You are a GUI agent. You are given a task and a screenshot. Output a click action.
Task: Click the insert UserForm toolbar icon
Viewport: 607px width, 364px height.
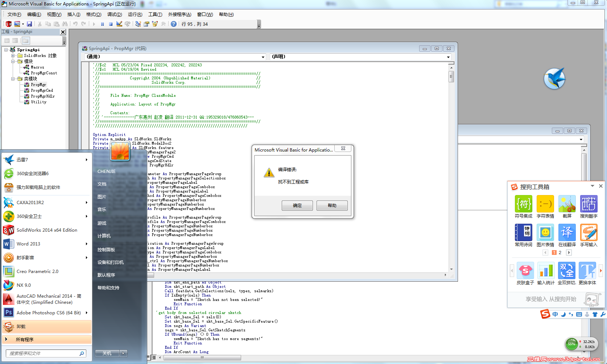[x=17, y=24]
